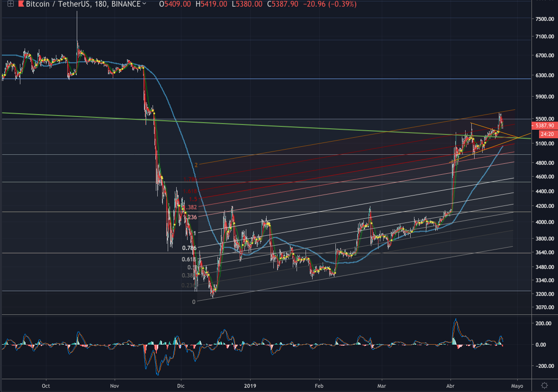Click the 3640.00 price scale label
Screen dimensions: 558x392
544,252
